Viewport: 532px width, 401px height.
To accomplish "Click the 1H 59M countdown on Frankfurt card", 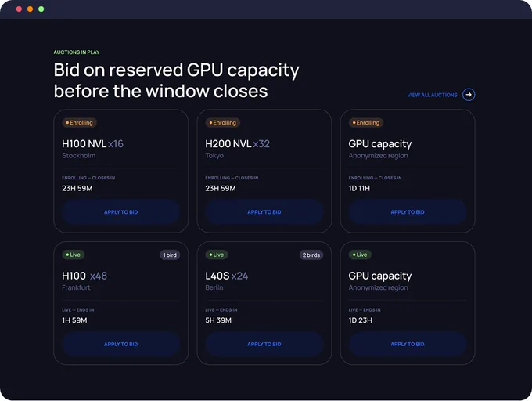I will 74,320.
